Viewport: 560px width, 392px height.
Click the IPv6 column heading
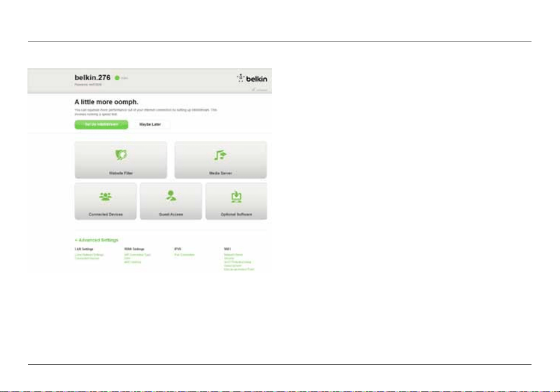click(x=178, y=249)
